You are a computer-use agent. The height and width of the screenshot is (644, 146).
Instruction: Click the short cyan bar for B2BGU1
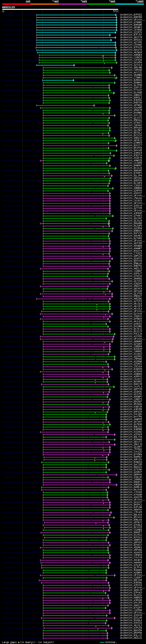(x=58, y=80)
